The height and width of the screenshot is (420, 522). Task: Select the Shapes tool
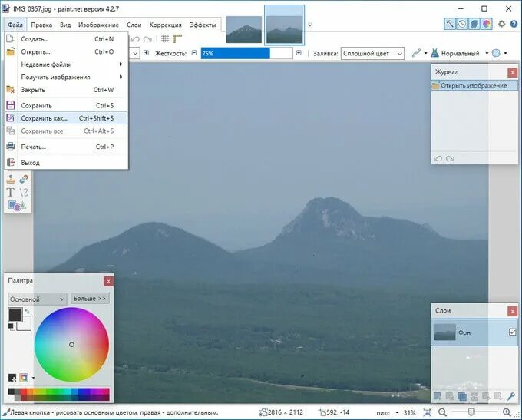[17, 206]
